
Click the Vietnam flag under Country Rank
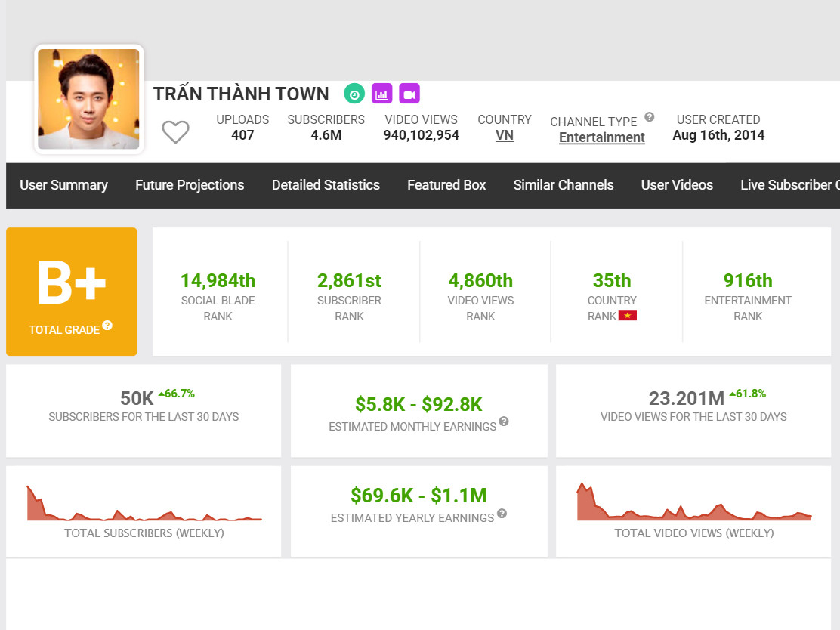[x=627, y=316]
